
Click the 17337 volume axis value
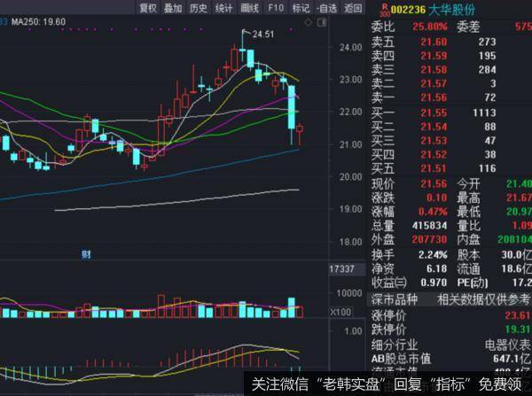(341, 269)
